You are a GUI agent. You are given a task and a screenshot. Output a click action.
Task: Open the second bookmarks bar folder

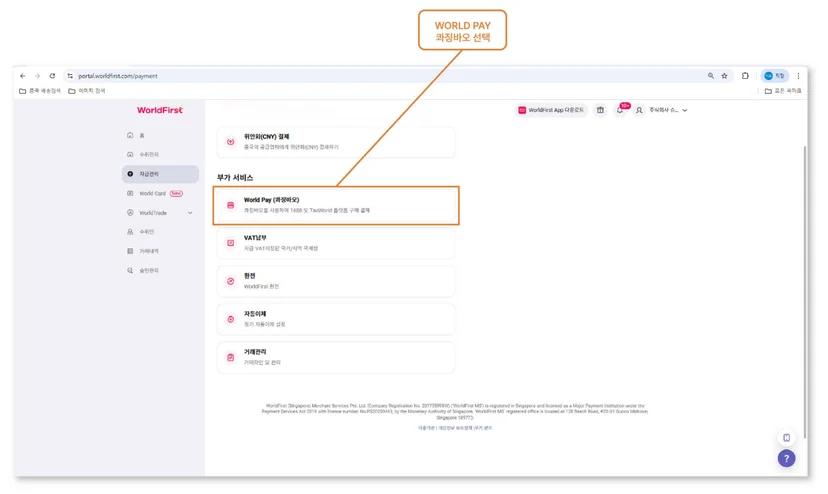87,91
